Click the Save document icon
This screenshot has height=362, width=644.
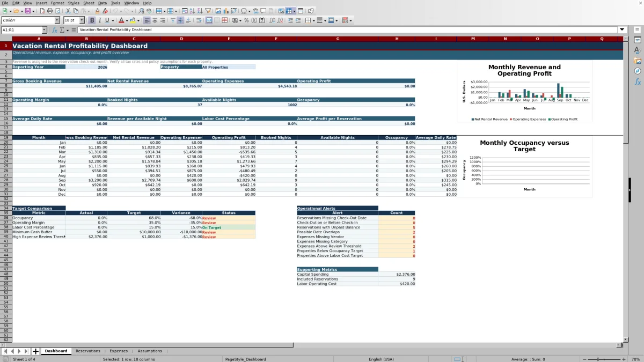[27, 11]
